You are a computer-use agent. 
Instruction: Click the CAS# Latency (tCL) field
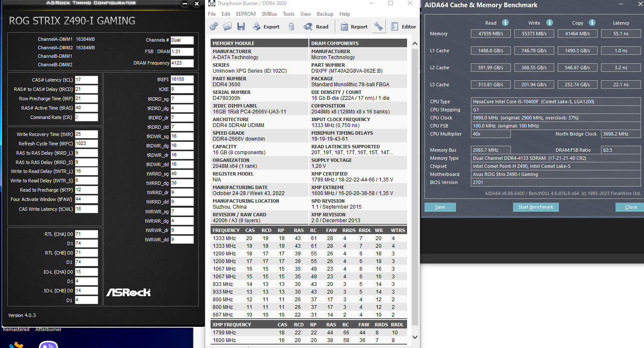[x=87, y=80]
